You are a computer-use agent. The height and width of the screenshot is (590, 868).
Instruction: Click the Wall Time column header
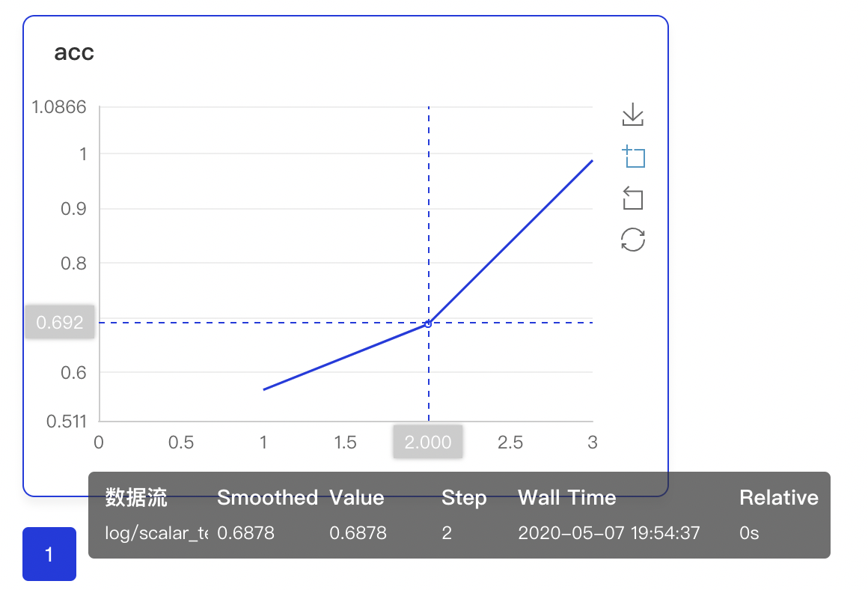[x=567, y=498]
